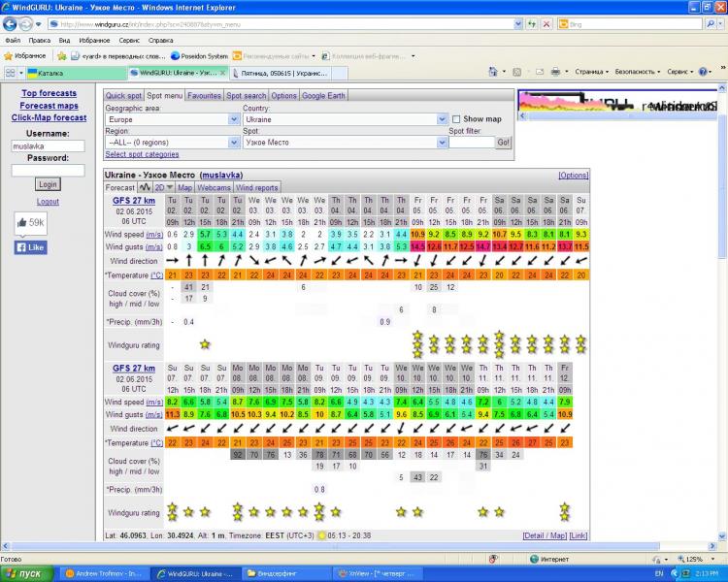Image resolution: width=728 pixels, height=582 pixels.
Task: Expand the Geographic area dropdown
Action: click(x=234, y=119)
